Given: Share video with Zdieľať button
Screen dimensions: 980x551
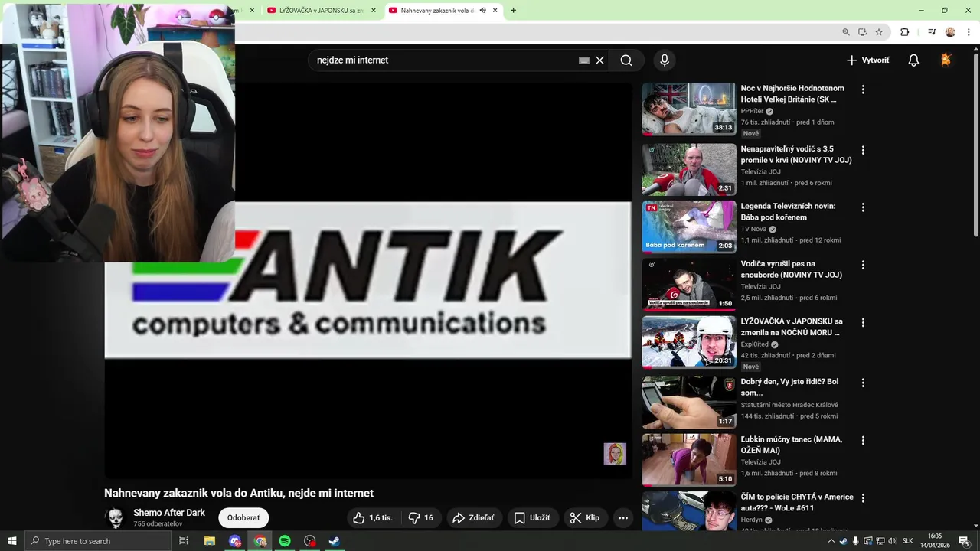Looking at the screenshot, I should [475, 518].
